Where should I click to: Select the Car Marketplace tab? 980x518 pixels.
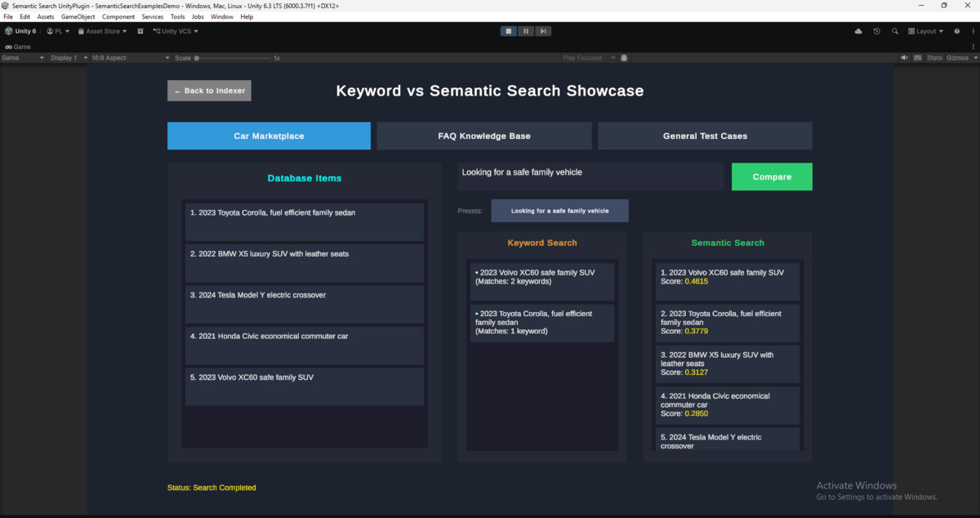(269, 136)
